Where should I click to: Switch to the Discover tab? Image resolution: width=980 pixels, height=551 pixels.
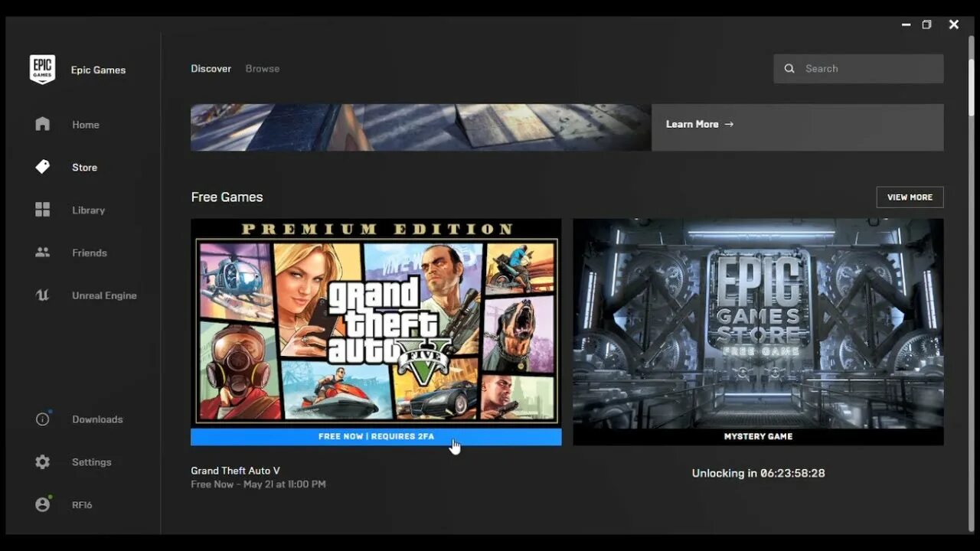tap(211, 69)
